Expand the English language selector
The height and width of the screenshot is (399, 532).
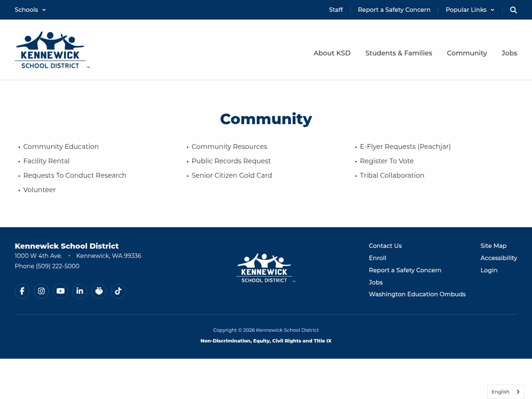tap(505, 392)
